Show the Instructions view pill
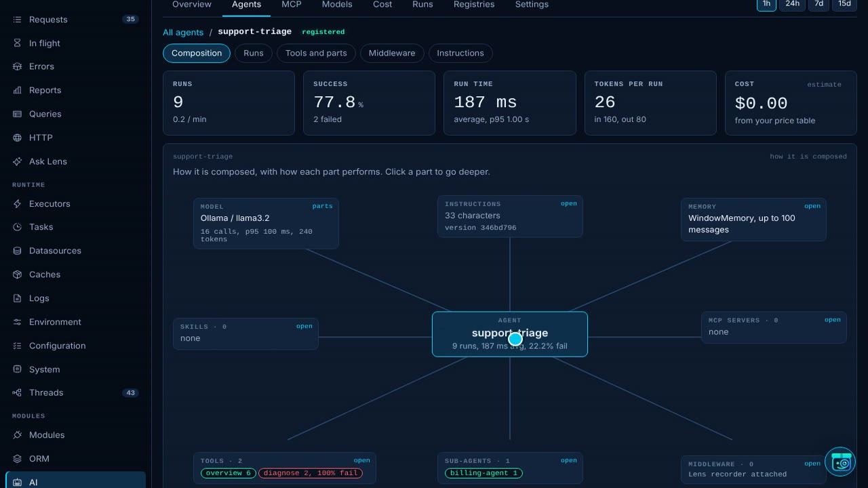This screenshot has width=868, height=488. point(460,54)
